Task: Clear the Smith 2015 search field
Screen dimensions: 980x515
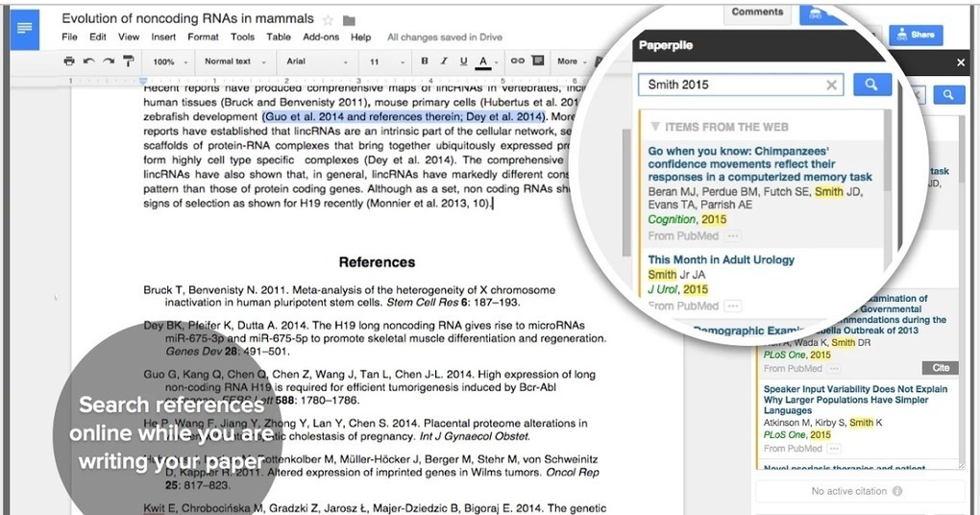Action: pyautogui.click(x=831, y=85)
